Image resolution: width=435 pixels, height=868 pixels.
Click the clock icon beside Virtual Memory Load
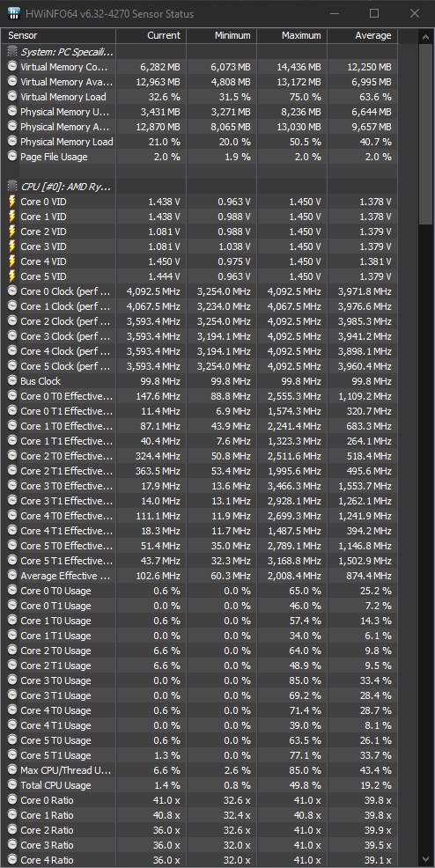point(12,97)
